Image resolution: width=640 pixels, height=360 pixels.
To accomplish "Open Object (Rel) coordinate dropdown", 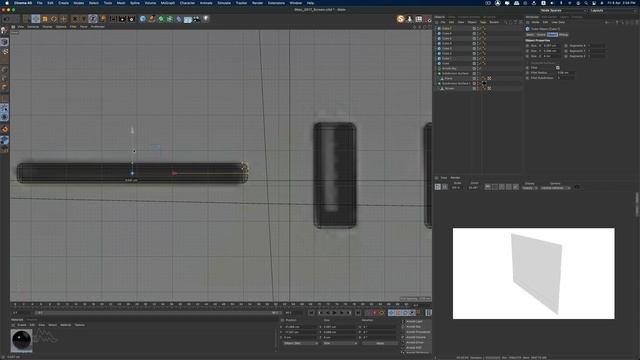I will (301, 343).
